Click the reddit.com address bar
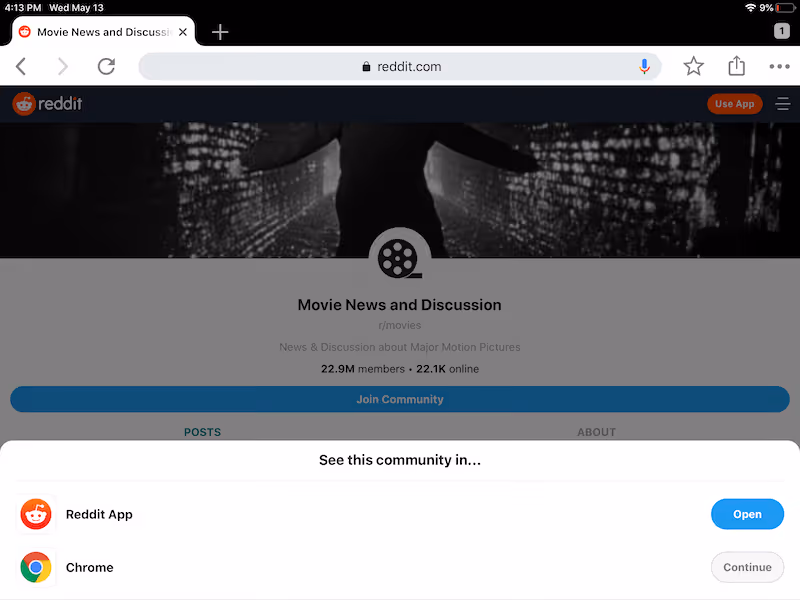This screenshot has height=600, width=800. pos(400,66)
